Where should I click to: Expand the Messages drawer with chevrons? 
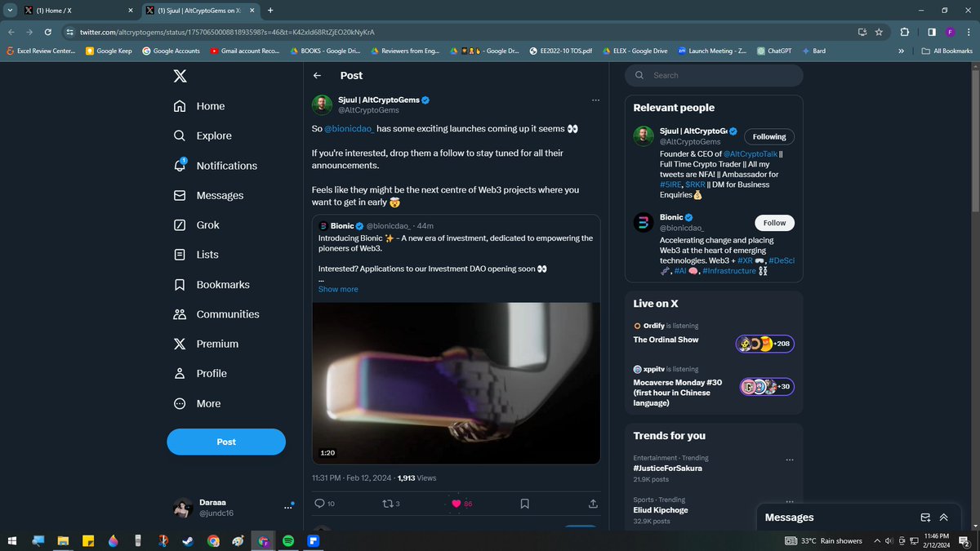pos(943,517)
